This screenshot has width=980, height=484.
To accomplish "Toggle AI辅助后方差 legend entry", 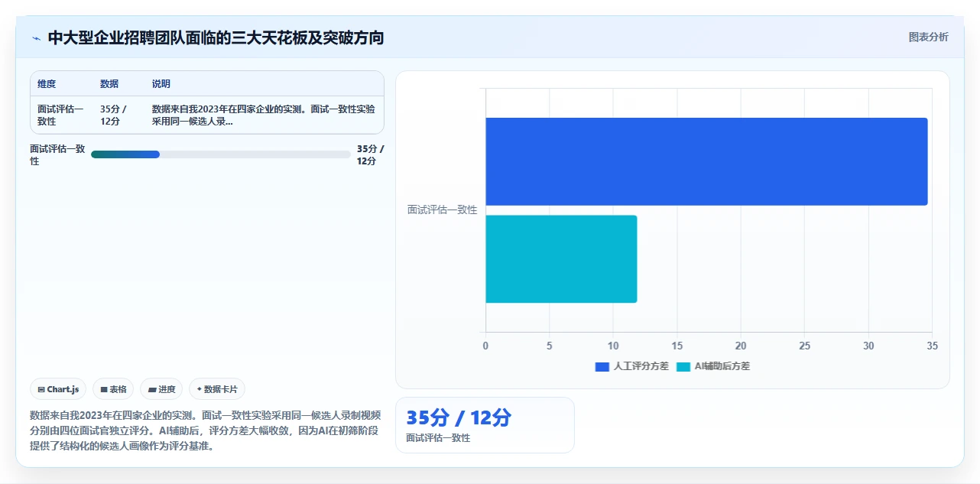I will (713, 366).
